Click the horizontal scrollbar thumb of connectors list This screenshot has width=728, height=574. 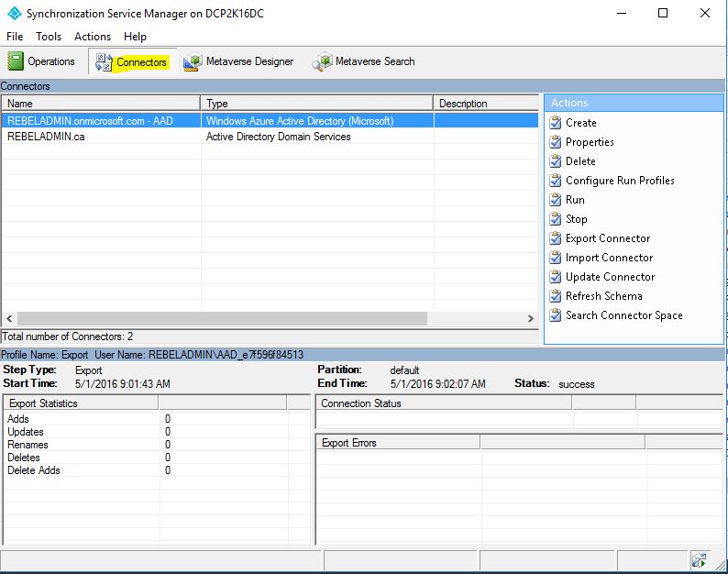point(222,318)
